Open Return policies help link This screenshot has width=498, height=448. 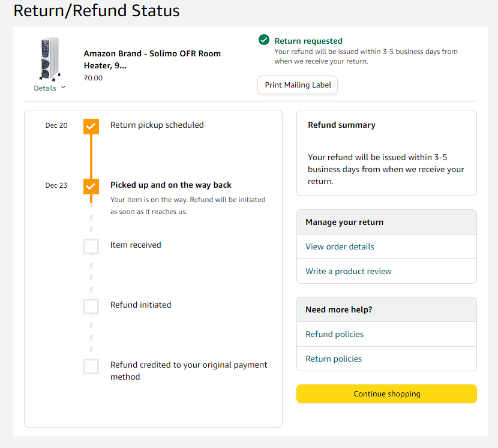tap(334, 359)
